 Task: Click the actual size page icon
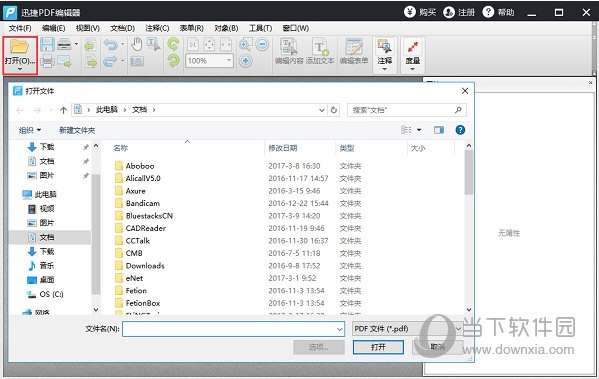(x=193, y=45)
